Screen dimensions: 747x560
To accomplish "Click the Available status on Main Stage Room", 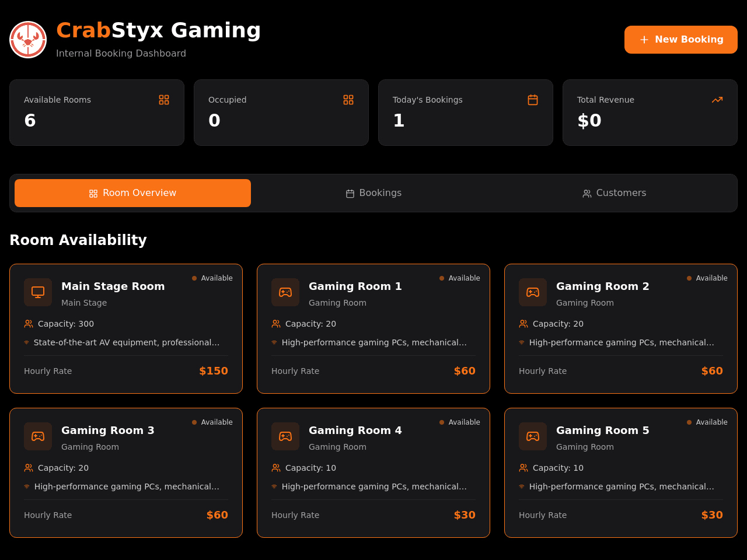I will (212, 278).
